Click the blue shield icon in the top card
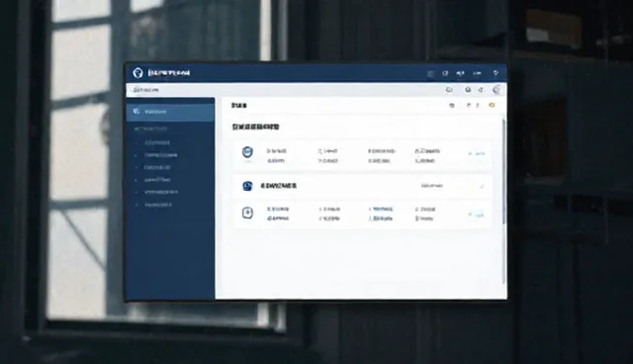This screenshot has height=364, width=633. (247, 152)
